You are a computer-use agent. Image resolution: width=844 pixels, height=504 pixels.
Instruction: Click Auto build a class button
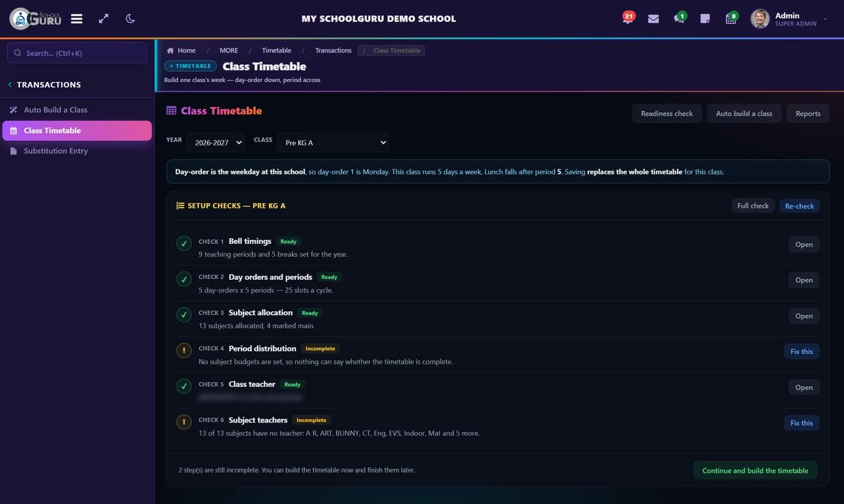tap(744, 113)
